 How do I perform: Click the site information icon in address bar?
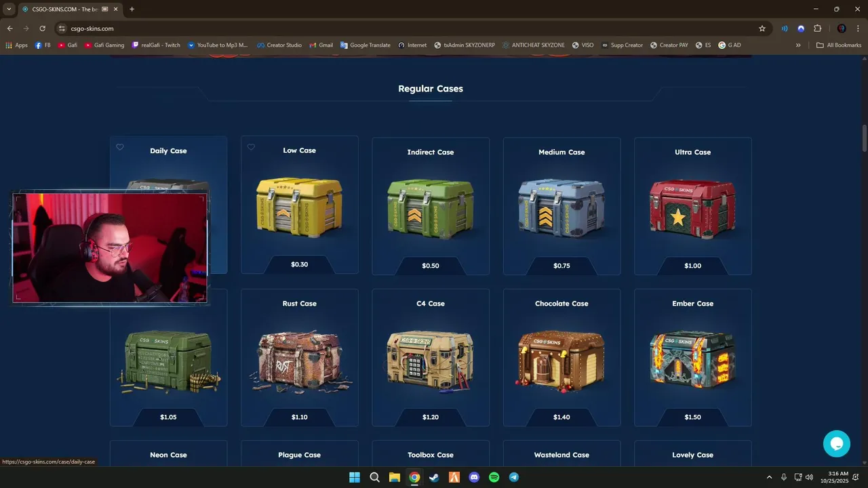(x=62, y=28)
